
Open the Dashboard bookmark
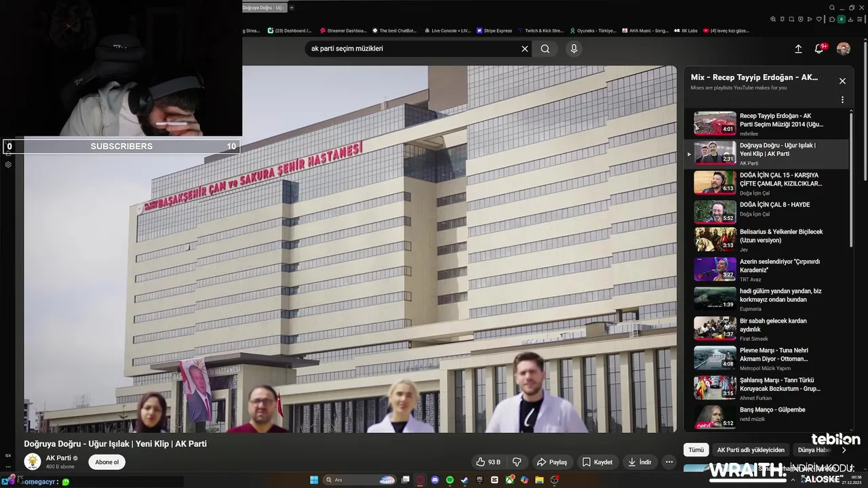click(x=290, y=30)
